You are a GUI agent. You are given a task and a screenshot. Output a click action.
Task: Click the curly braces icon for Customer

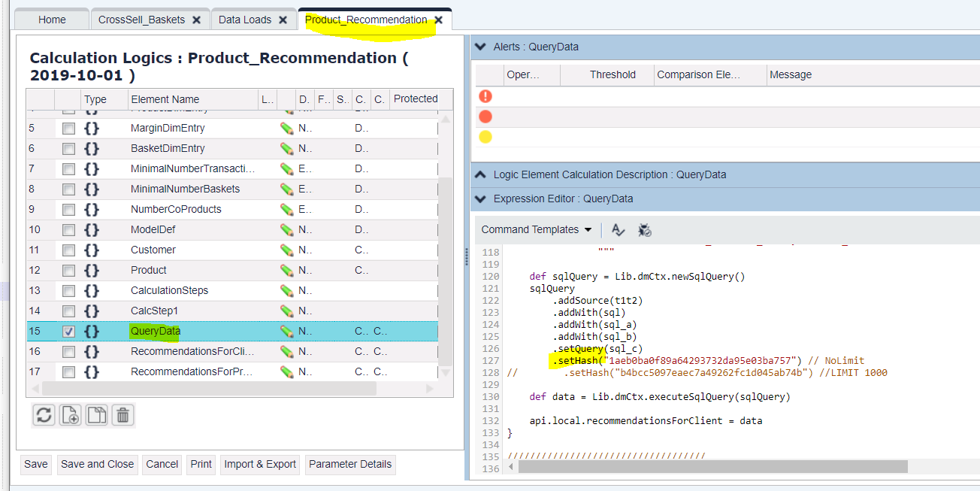(92, 250)
